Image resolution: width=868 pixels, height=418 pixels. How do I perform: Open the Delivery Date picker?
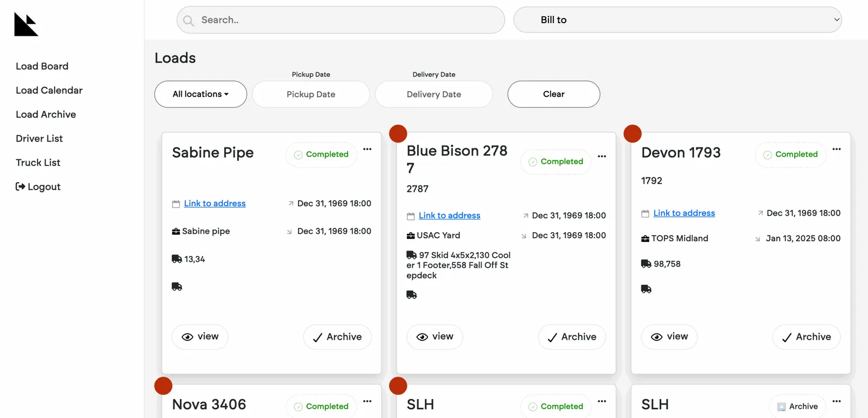434,94
